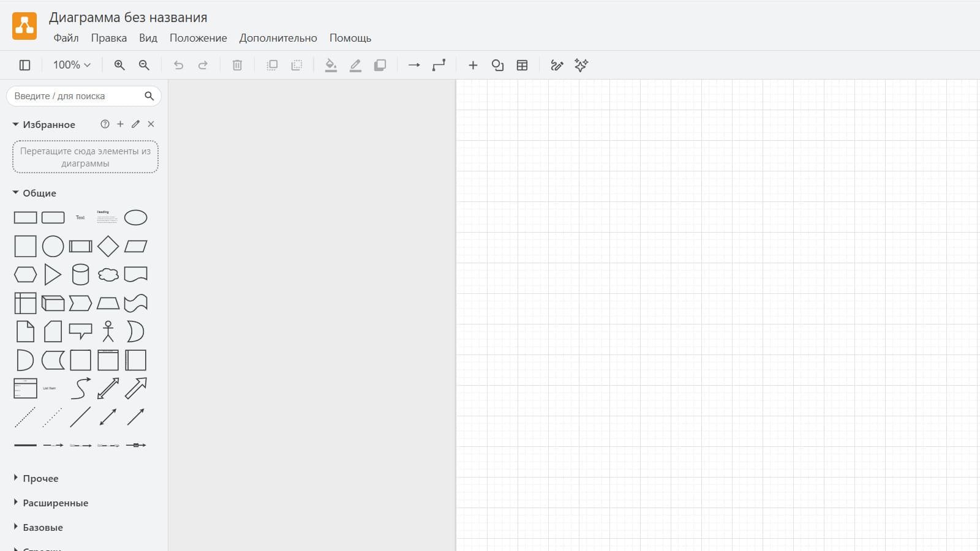Click the diagram title Диаграмма без названия
The height and width of the screenshot is (551, 980).
click(x=128, y=17)
